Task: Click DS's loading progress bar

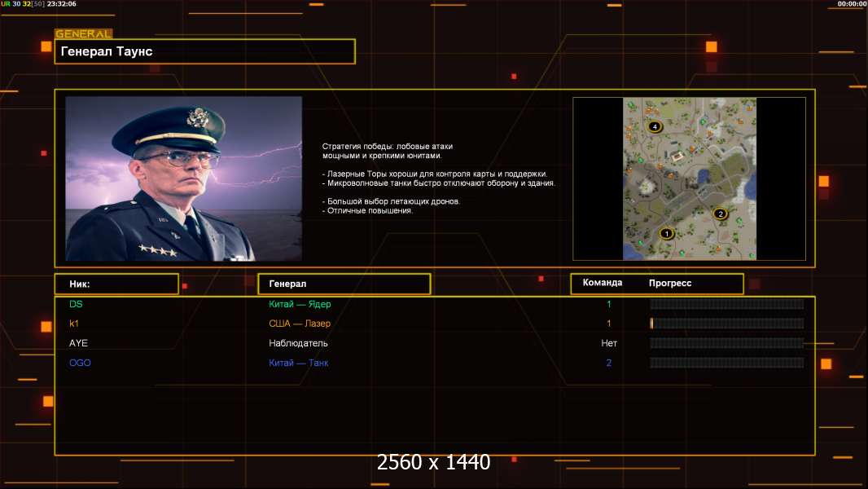Action: (727, 304)
